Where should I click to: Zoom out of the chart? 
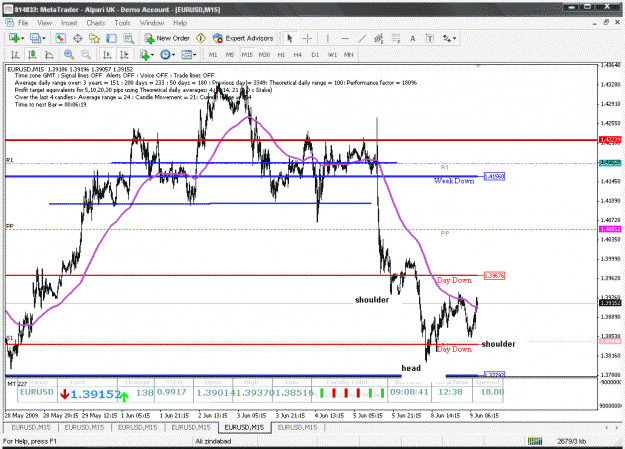(86, 55)
